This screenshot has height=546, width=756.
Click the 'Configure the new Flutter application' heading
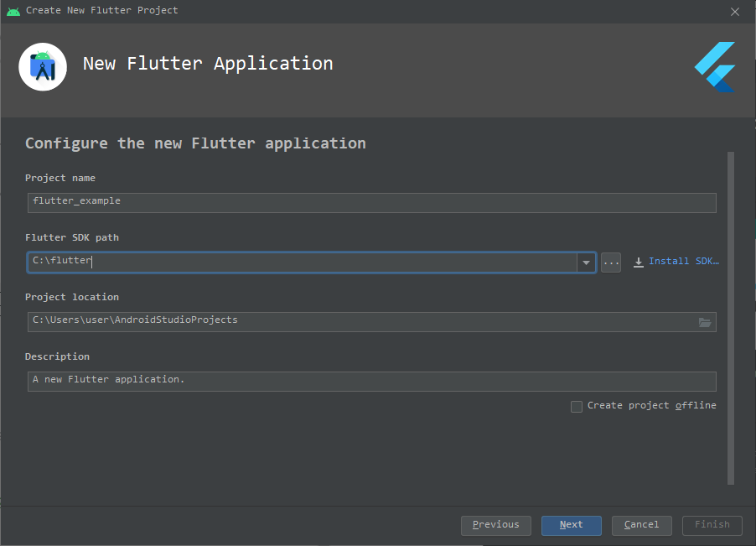(x=195, y=143)
